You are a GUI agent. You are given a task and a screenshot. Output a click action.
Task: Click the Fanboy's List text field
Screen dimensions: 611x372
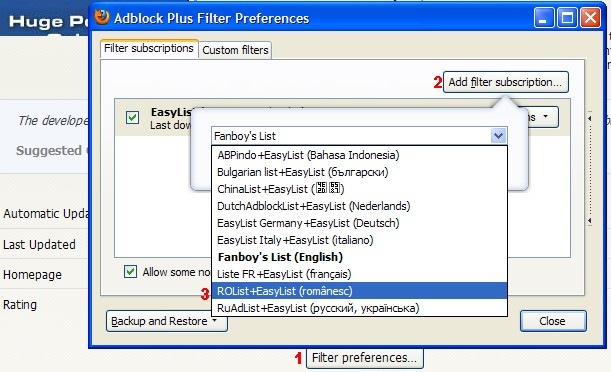(351, 136)
